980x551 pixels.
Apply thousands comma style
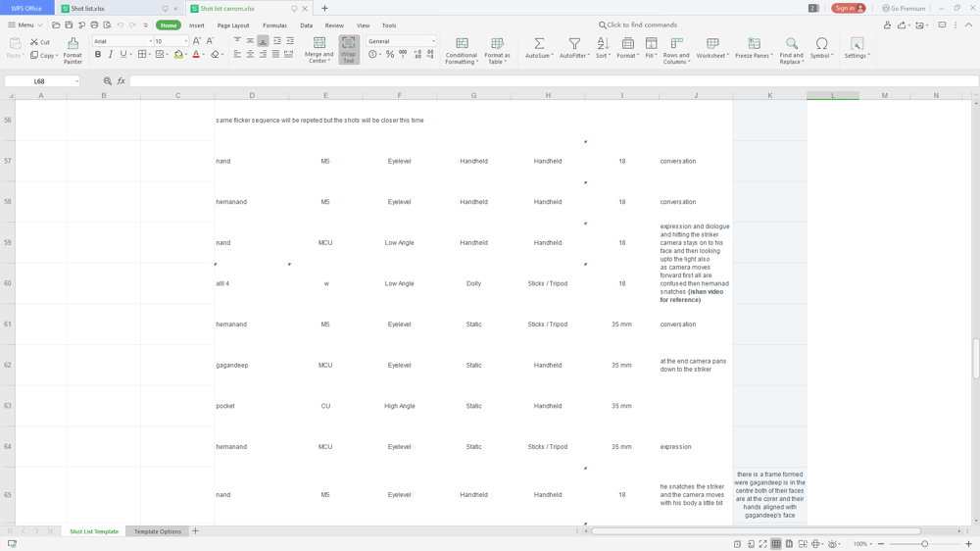403,54
